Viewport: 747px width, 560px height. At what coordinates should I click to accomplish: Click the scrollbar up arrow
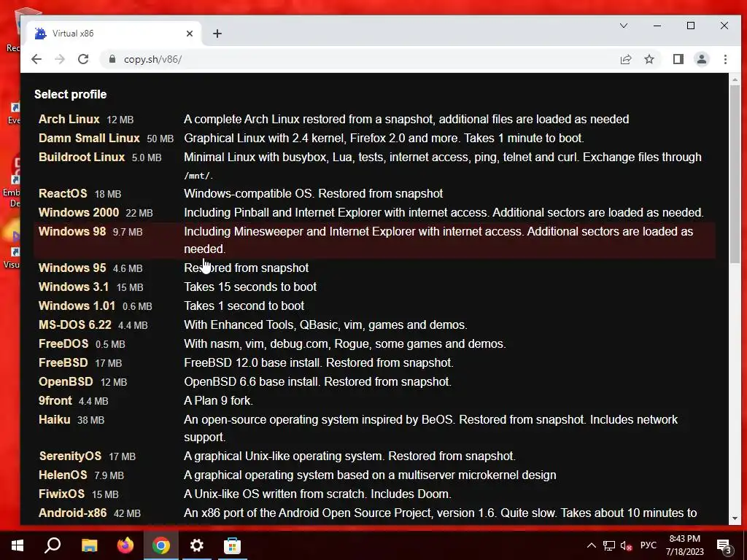735,79
